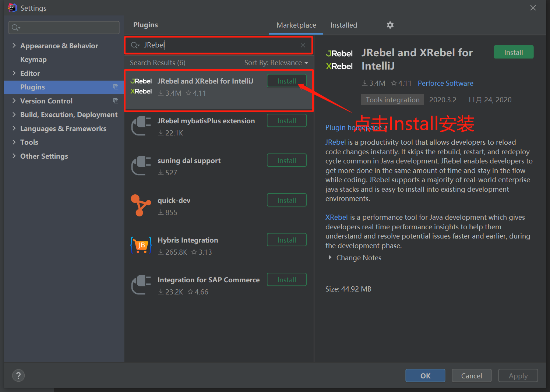The height and width of the screenshot is (392, 550).
Task: Expand the Version Control node
Action: [14, 100]
